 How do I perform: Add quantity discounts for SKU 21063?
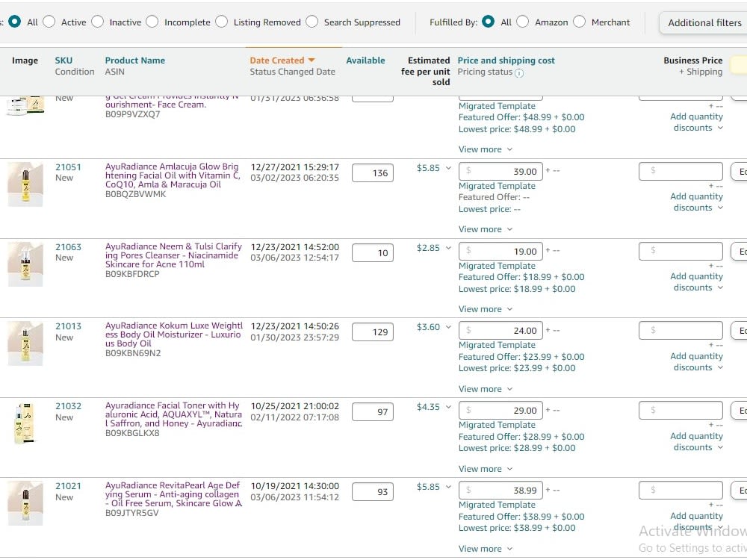(696, 282)
